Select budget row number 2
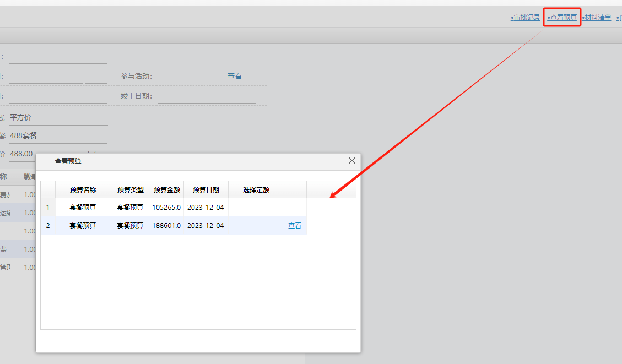 click(x=48, y=226)
